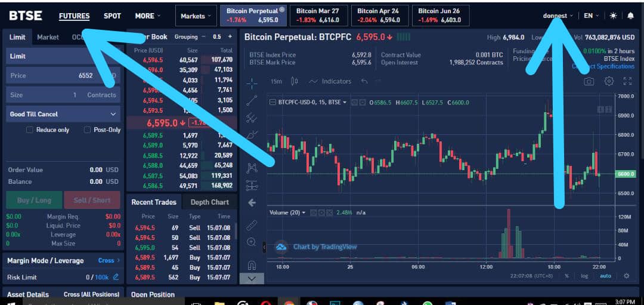This screenshot has height=305, width=644.
Task: Edit the Risk Limit pencil icon
Action: 116,278
